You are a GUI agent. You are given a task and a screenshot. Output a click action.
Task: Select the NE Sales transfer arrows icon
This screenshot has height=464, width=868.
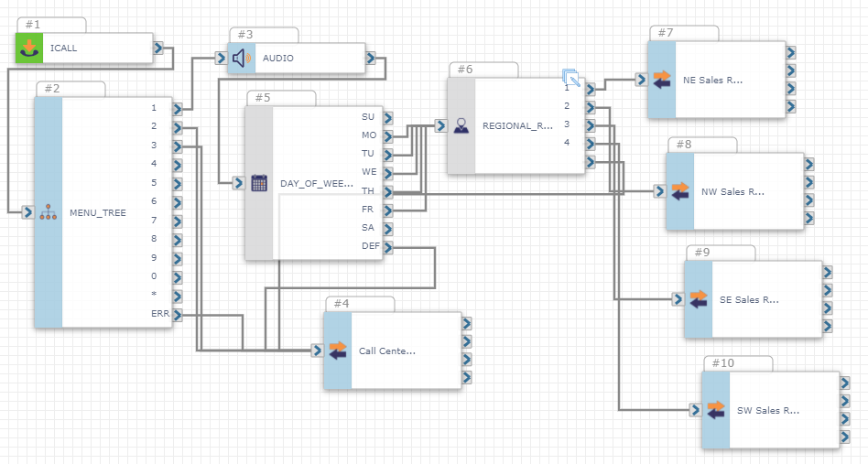[x=661, y=79]
